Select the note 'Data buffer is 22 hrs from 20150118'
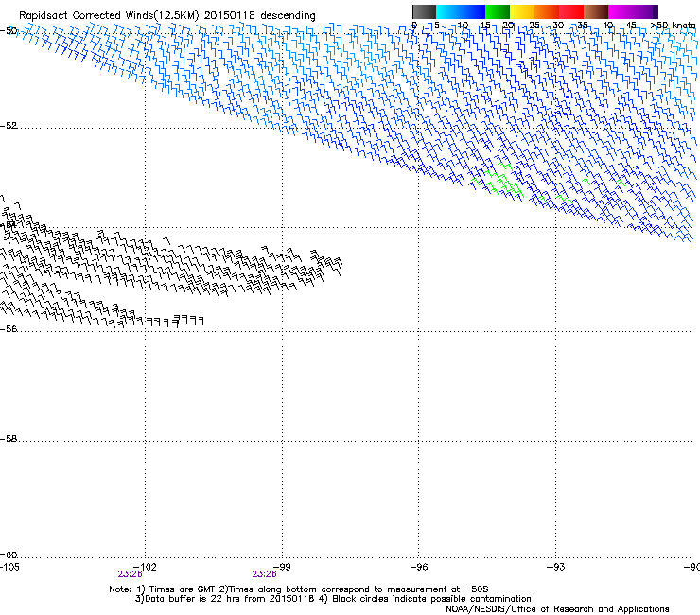Image resolution: width=700 pixels, height=615 pixels. pyautogui.click(x=230, y=599)
